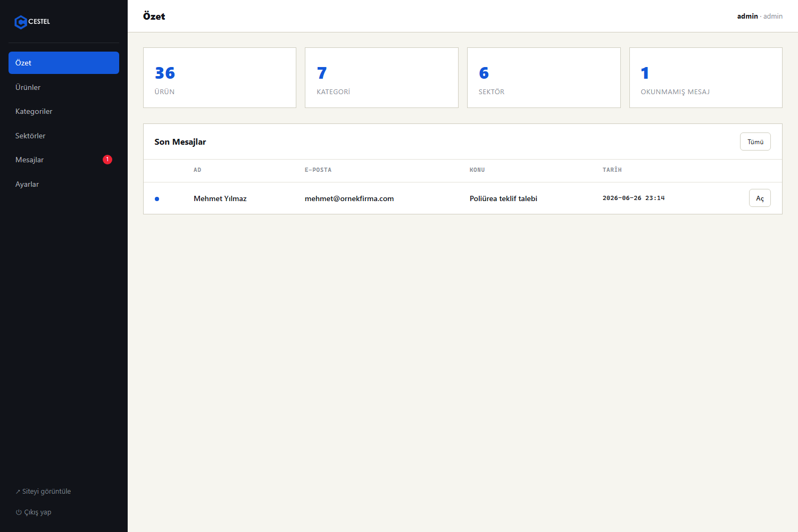Select Özet in the sidebar
This screenshot has height=532, width=798.
point(64,63)
